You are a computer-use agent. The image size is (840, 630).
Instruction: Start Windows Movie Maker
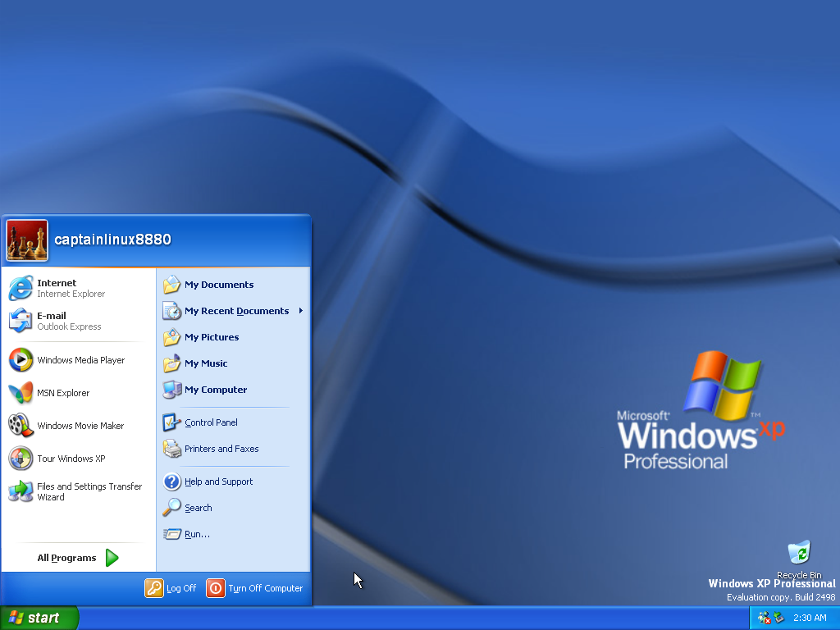point(80,426)
